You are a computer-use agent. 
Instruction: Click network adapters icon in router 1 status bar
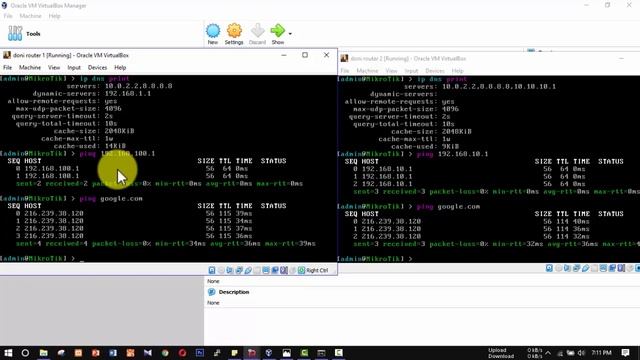[239, 270]
